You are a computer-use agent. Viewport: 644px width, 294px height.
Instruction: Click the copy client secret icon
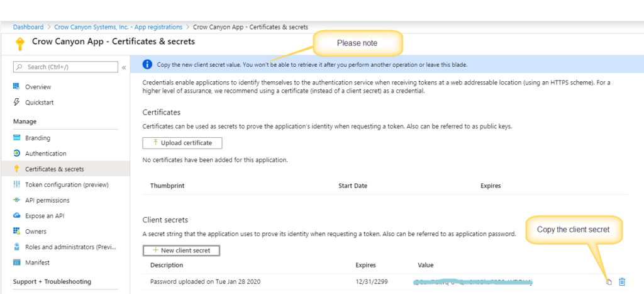click(x=609, y=281)
